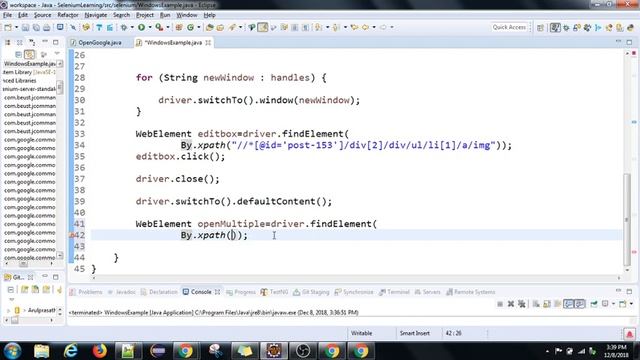The image size is (640, 360).
Task: Toggle Show Console on Standard Out button
Action: coord(568,304)
